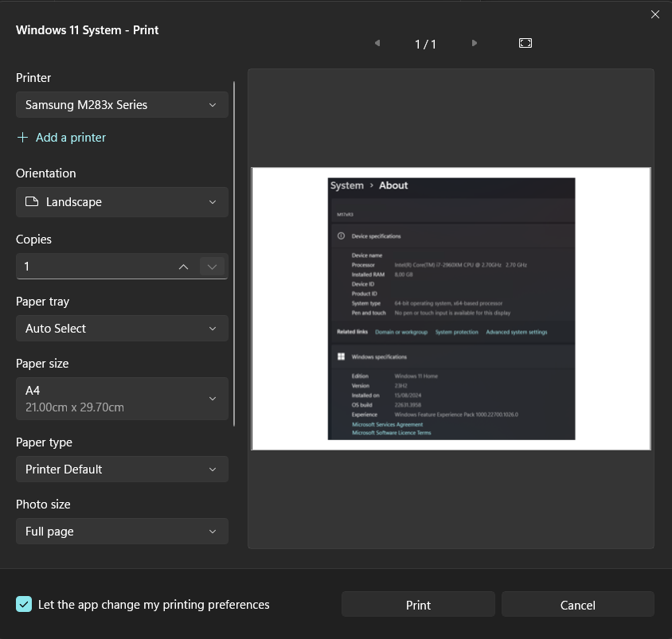Go to previous preview page arrow
This screenshot has height=639, width=672.
pyautogui.click(x=377, y=43)
